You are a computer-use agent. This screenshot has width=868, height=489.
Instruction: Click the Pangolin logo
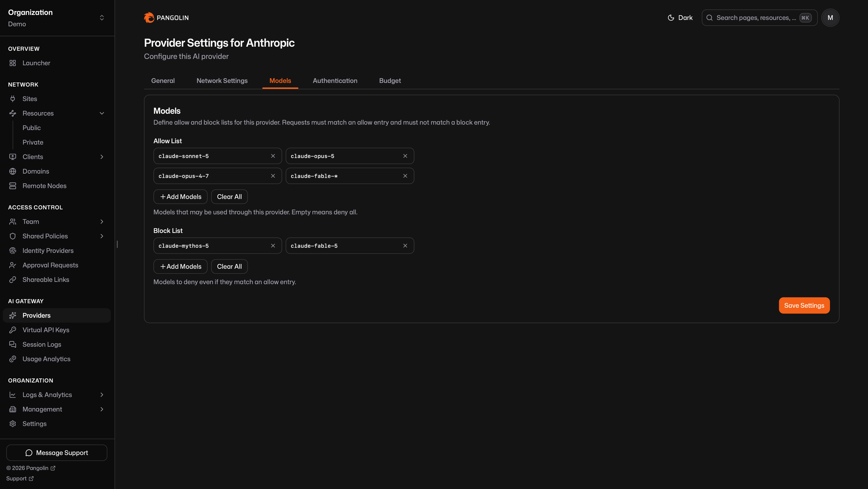pos(166,17)
